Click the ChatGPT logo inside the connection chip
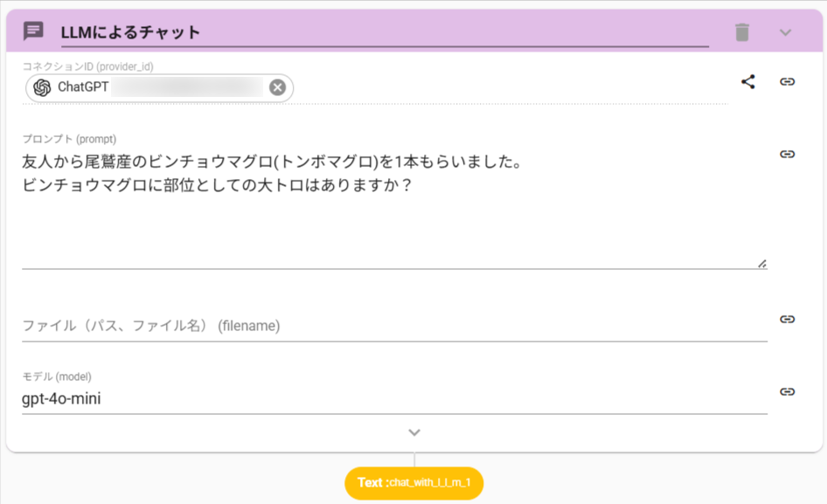 point(42,87)
